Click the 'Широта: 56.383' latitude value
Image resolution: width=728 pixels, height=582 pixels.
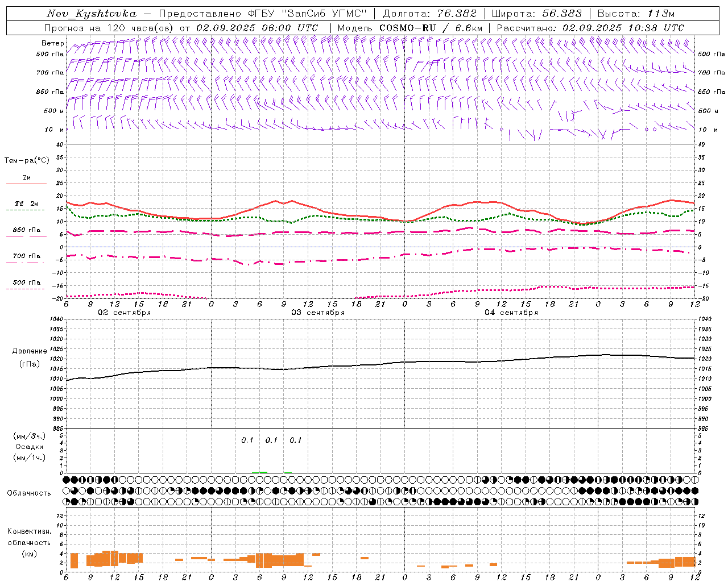pos(536,14)
